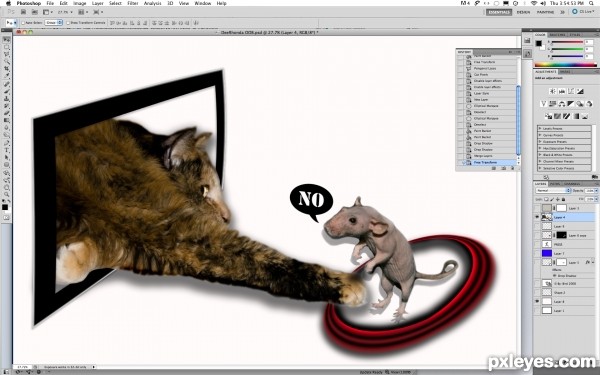Select the Crop tool

tap(7, 69)
